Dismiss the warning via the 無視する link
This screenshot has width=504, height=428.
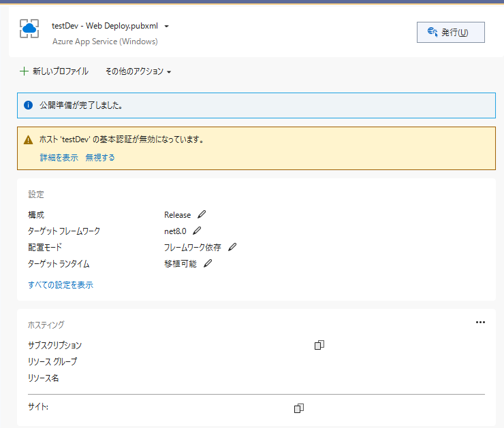(x=100, y=158)
